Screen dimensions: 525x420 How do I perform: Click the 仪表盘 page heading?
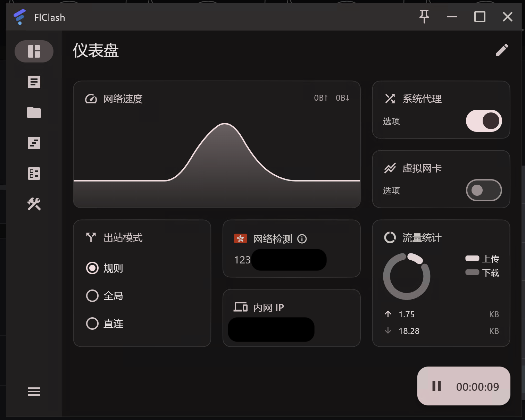pos(96,51)
